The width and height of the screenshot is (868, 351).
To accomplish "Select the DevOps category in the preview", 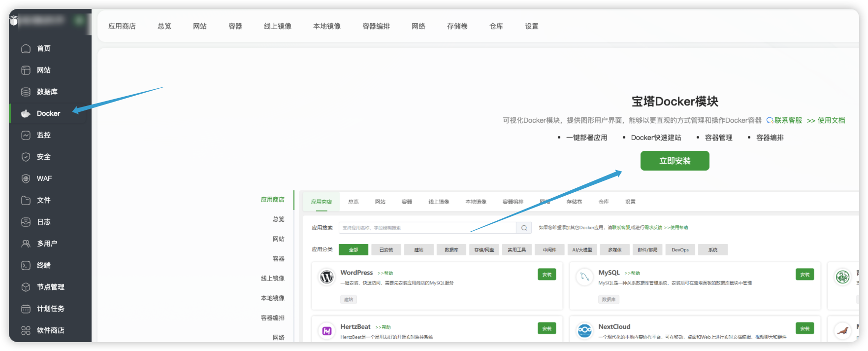I will coord(680,250).
